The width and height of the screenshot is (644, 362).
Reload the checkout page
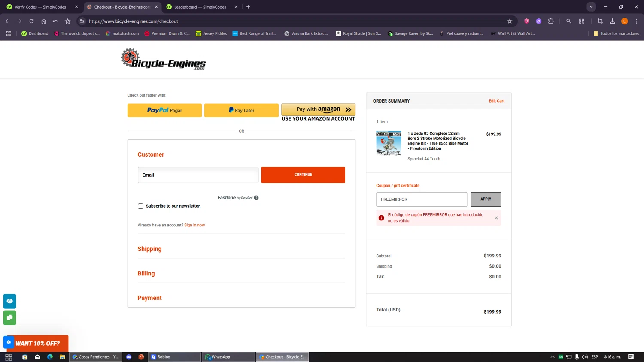click(x=31, y=21)
